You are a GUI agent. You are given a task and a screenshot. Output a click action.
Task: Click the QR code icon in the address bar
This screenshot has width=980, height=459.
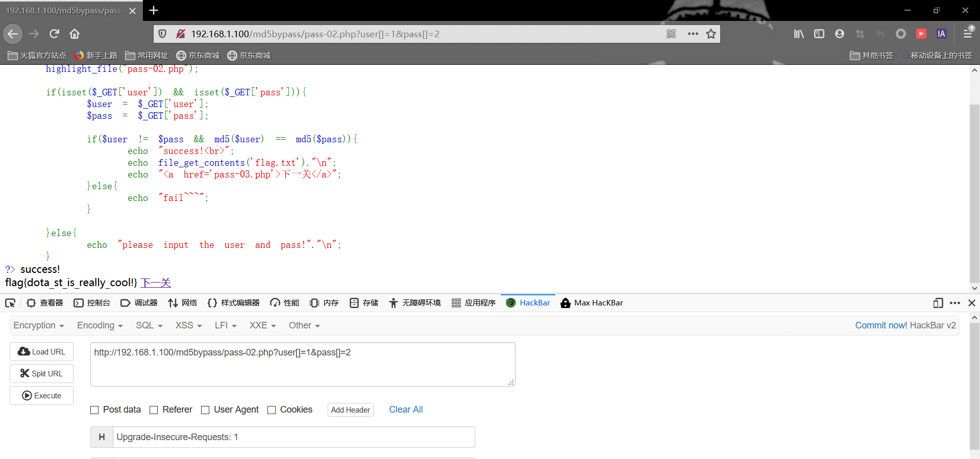pos(671,34)
